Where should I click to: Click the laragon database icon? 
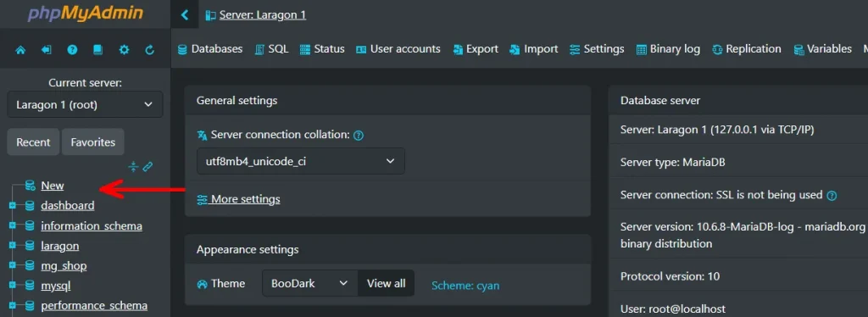(x=30, y=246)
